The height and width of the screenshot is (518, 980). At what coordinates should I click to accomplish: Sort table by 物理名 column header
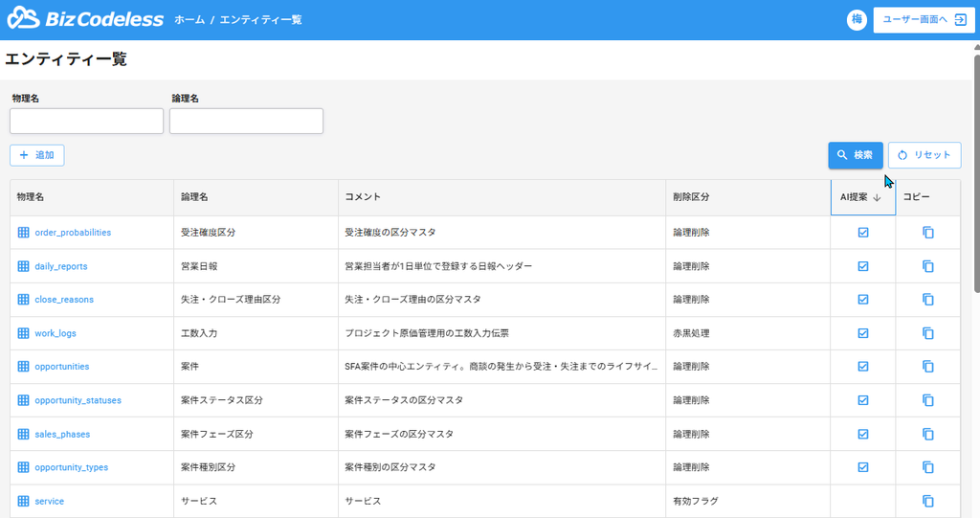[30, 197]
